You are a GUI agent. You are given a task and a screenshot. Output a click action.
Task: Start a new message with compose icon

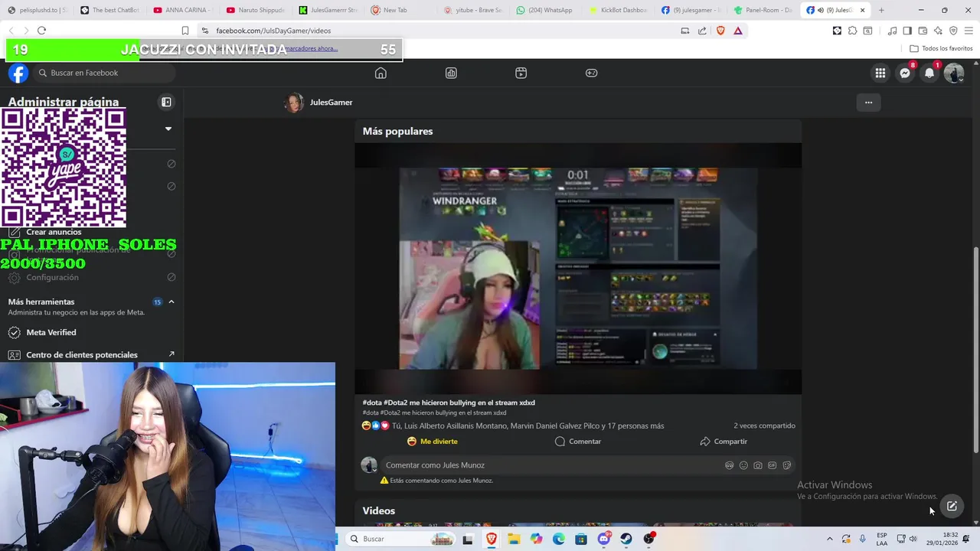tap(952, 506)
